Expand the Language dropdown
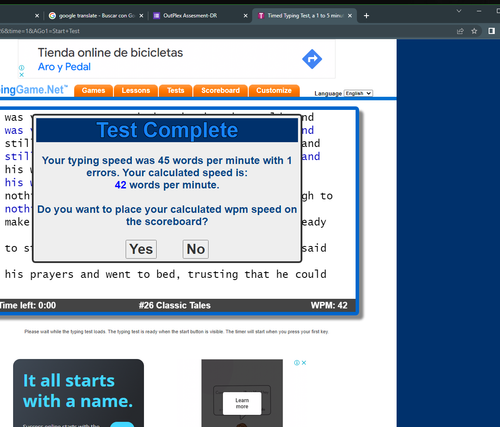The height and width of the screenshot is (427, 500). (x=358, y=93)
